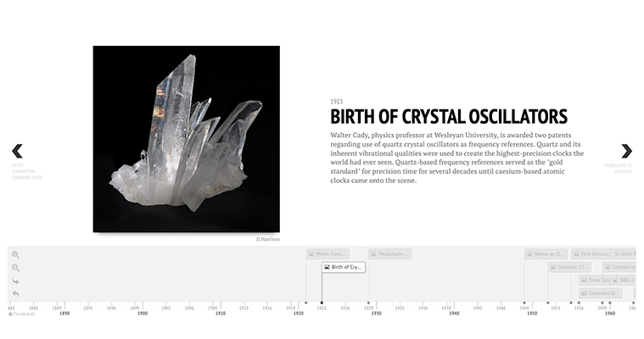This screenshot has height=339, width=644.
Task: Zoom in on the timeline
Action: click(x=15, y=254)
